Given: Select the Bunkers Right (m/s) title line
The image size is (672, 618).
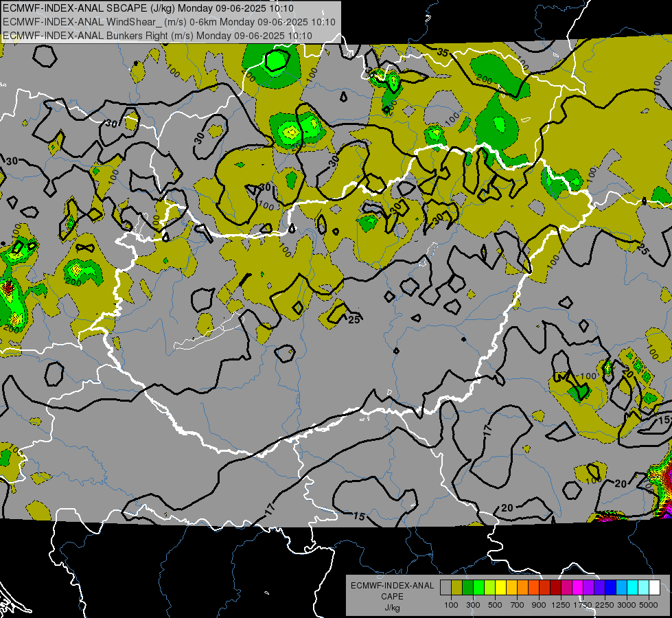Looking at the screenshot, I should [x=158, y=36].
